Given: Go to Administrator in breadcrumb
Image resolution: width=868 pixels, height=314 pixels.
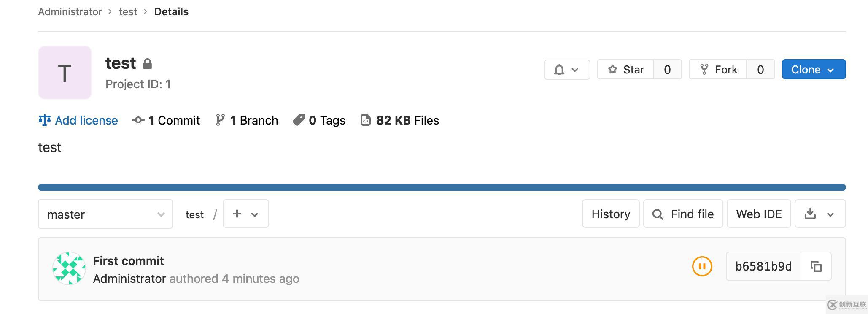Looking at the screenshot, I should tap(70, 12).
